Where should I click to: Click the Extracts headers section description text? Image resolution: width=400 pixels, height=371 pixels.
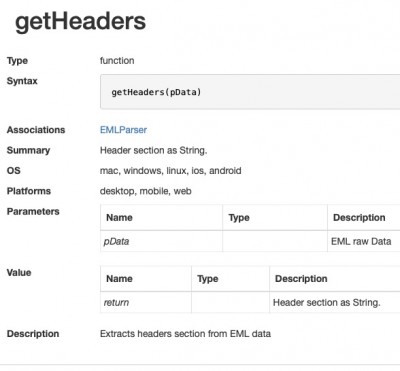tap(185, 334)
